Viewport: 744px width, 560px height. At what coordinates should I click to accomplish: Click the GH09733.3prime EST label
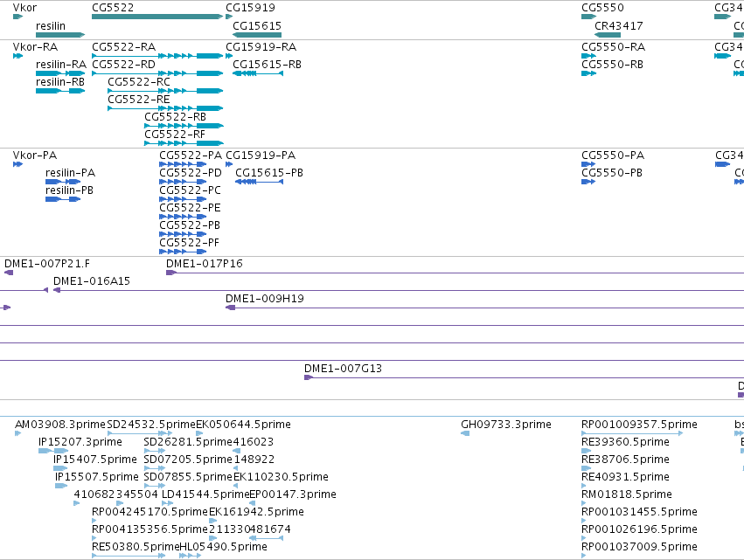tap(506, 425)
